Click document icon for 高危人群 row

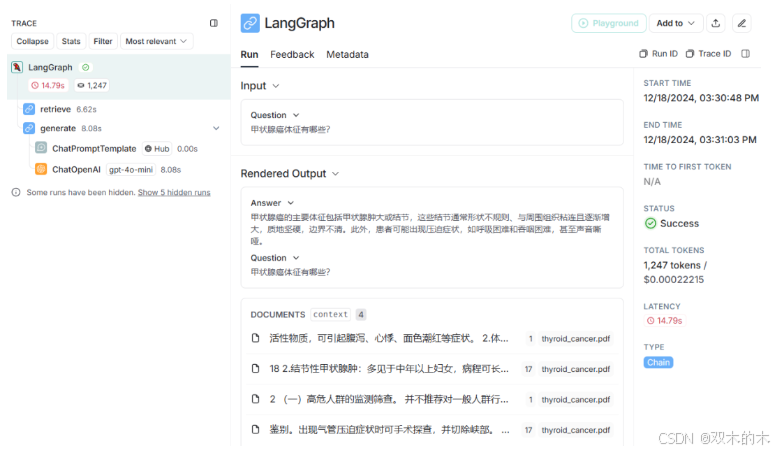tap(256, 399)
